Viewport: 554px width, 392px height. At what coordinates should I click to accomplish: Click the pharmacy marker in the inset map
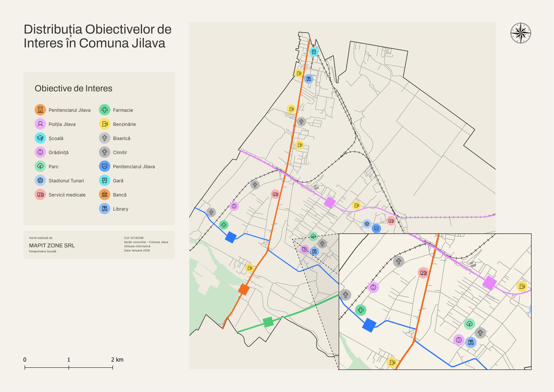(x=361, y=310)
